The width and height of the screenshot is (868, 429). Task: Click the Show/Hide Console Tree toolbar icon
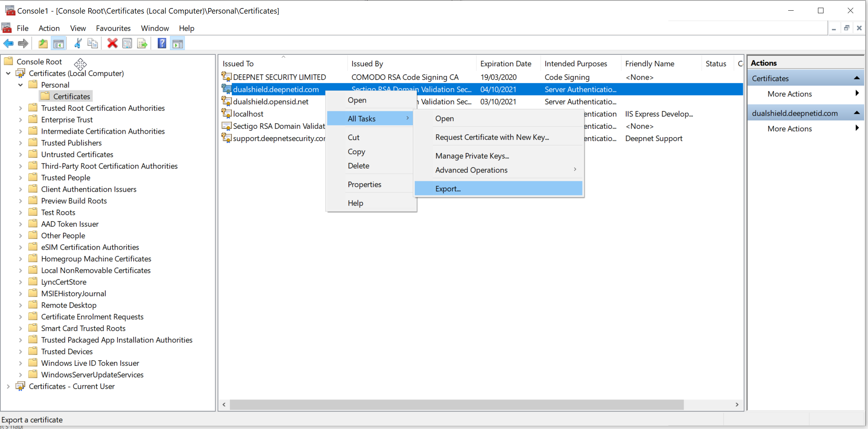(59, 43)
